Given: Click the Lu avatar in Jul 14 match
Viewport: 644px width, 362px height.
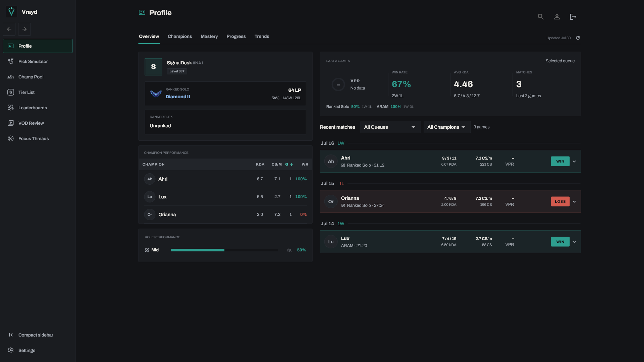Looking at the screenshot, I should pyautogui.click(x=331, y=242).
